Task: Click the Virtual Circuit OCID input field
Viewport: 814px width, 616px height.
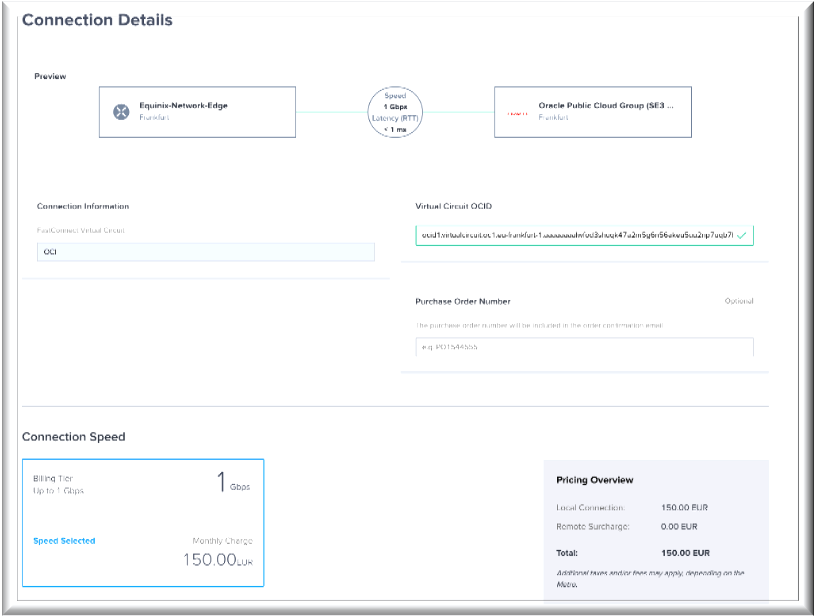Action: point(584,236)
